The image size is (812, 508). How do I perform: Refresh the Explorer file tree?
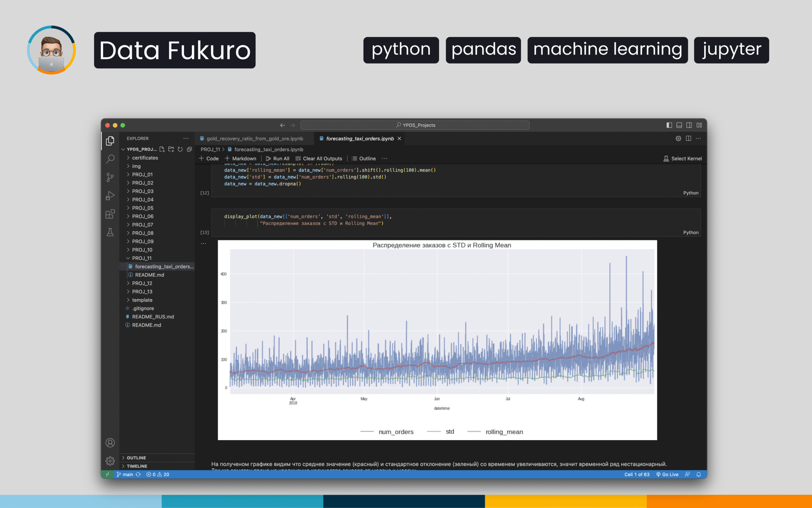coord(180,149)
